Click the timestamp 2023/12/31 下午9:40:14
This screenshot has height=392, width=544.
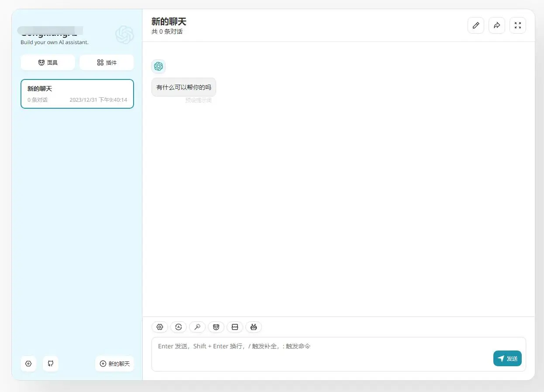[x=98, y=100]
